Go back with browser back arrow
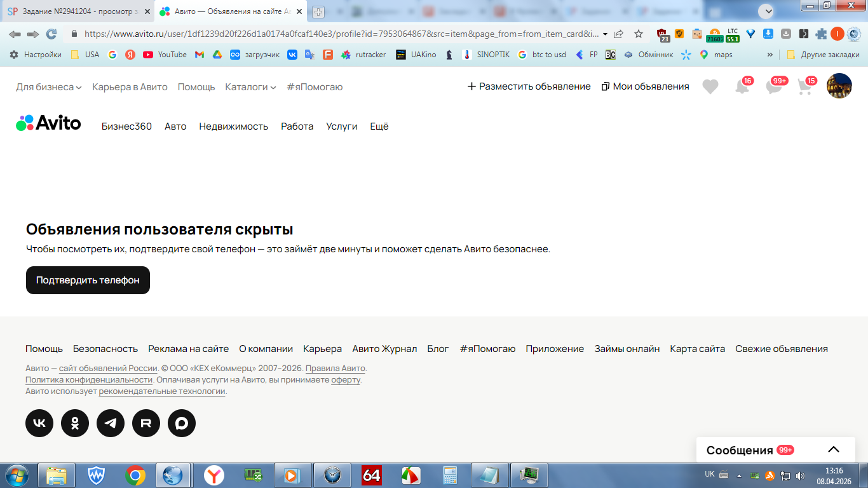 click(15, 34)
